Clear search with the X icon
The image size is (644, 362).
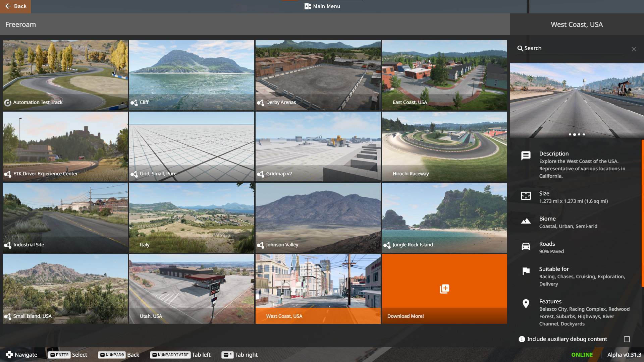pyautogui.click(x=634, y=49)
